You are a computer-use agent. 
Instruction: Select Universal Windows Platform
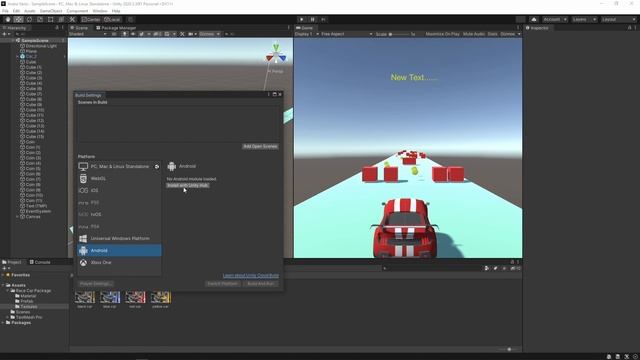pos(119,238)
